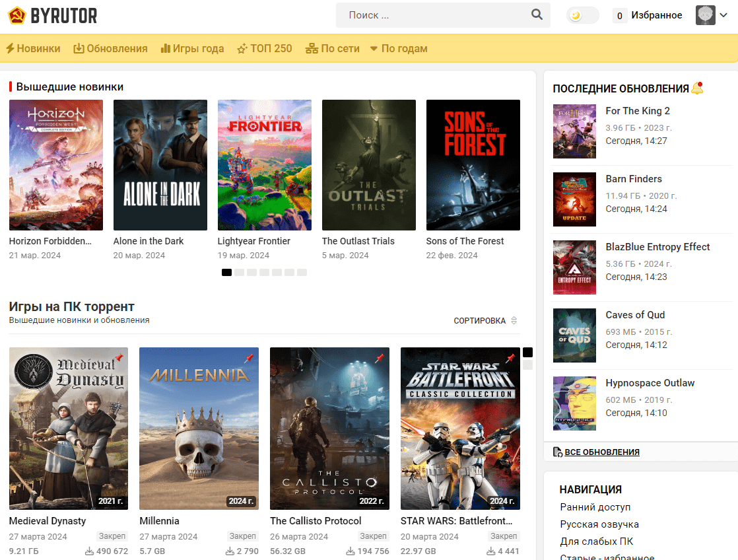Select the first carousel page indicator
738x560 pixels.
226,272
